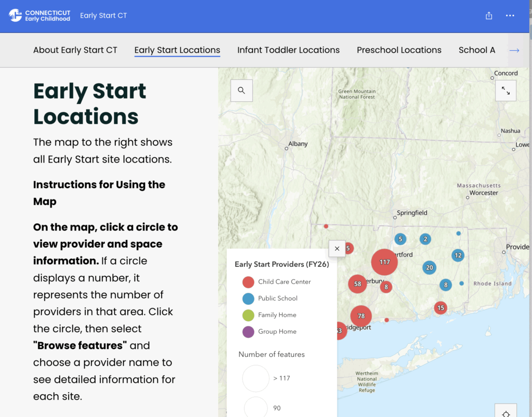The image size is (532, 417).
Task: Click the red Child Care Center swatch
Action: pos(248,282)
